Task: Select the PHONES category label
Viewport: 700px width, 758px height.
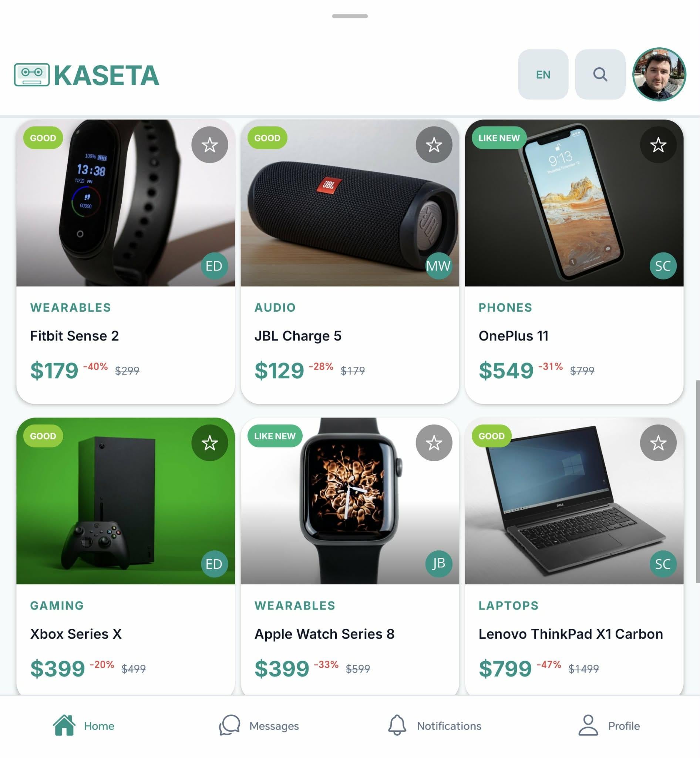Action: point(505,307)
